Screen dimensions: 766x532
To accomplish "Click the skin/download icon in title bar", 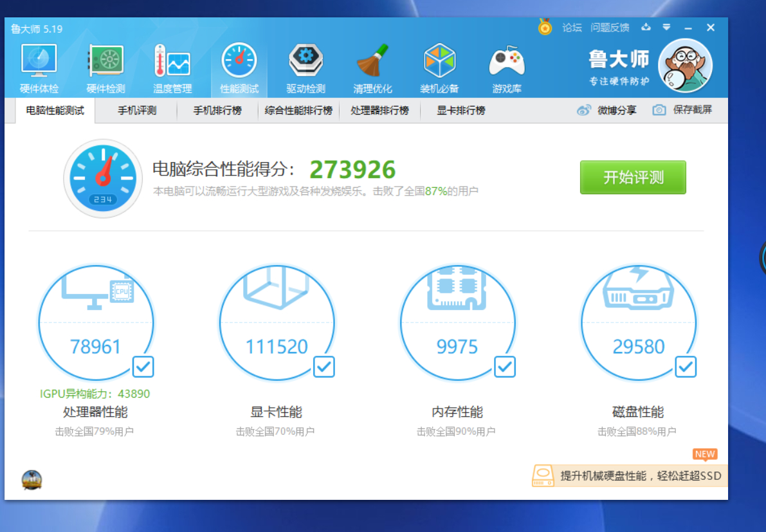I will click(x=646, y=28).
